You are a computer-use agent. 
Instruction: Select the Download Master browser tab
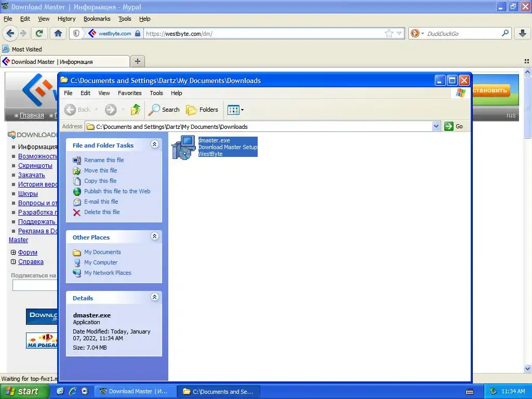65,61
